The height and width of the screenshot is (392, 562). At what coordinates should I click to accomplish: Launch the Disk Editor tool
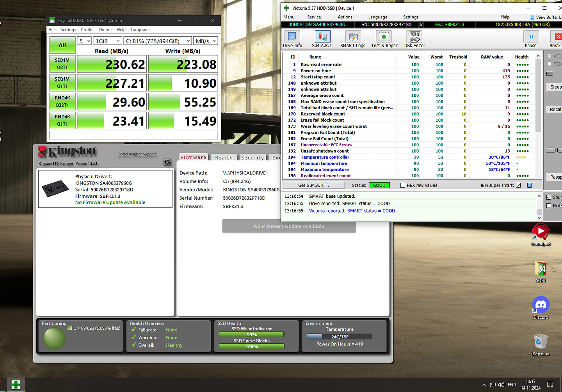pos(414,39)
